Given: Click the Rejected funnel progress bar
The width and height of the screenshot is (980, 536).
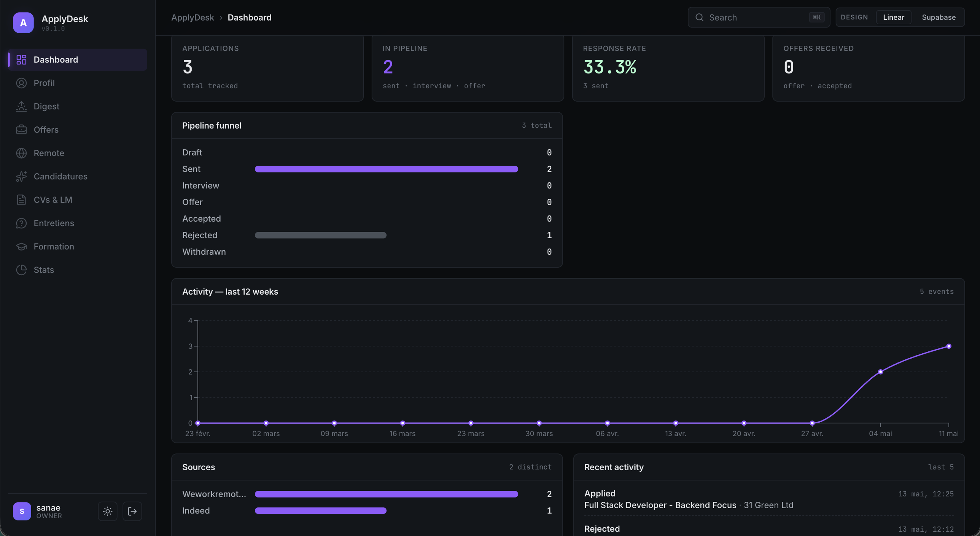Looking at the screenshot, I should tap(320, 235).
